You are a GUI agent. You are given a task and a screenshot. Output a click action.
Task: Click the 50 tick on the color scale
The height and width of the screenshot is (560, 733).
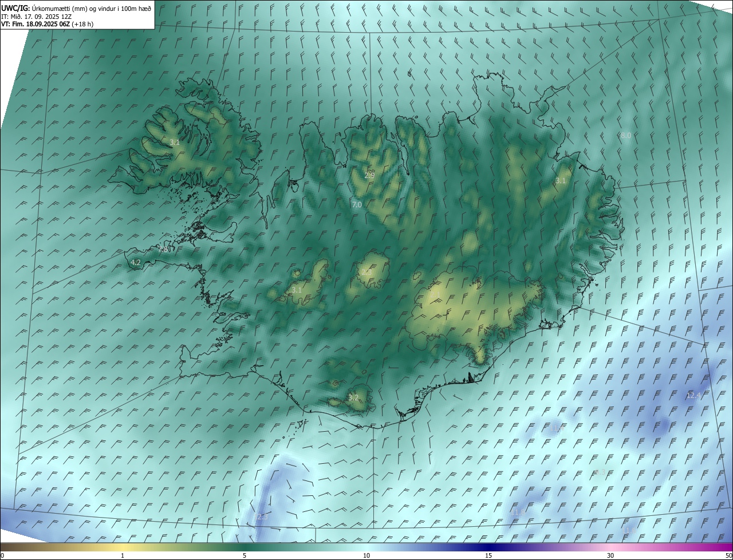(x=728, y=555)
